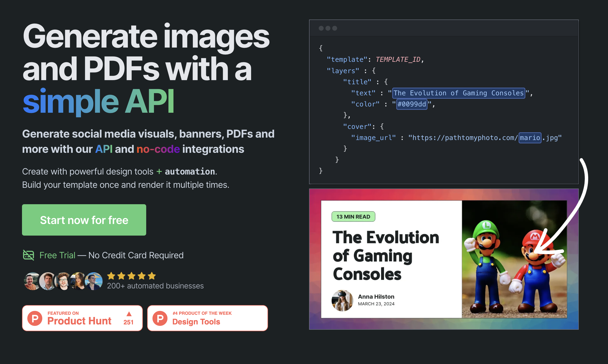Click the highlighted mario filename
This screenshot has height=364, width=608.
530,138
